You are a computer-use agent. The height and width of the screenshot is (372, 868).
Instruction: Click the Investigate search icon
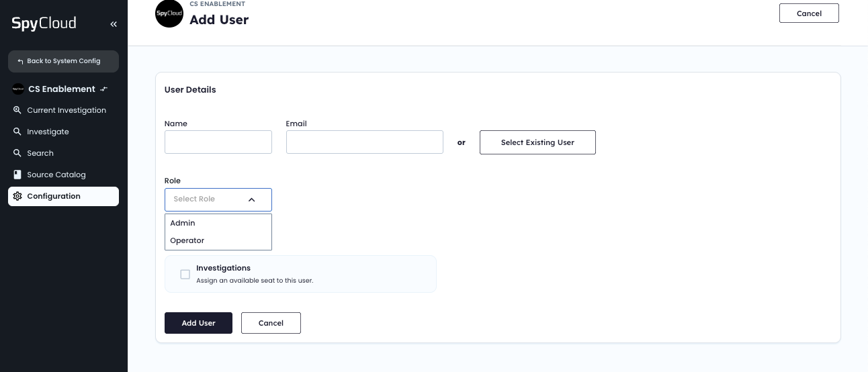17,132
